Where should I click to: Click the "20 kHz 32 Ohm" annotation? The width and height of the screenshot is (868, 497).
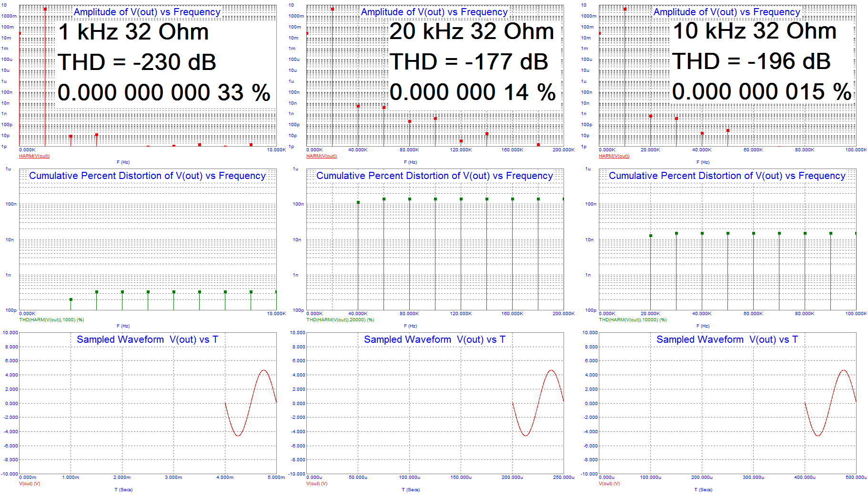pyautogui.click(x=472, y=31)
